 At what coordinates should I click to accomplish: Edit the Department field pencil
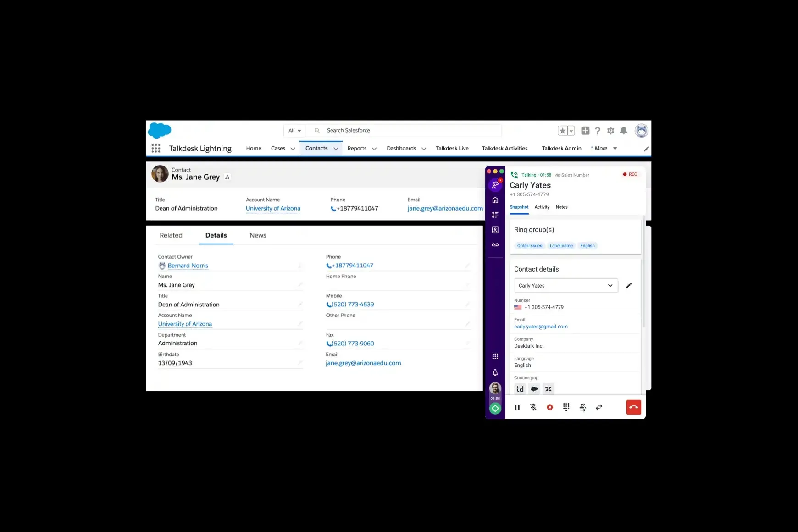300,343
